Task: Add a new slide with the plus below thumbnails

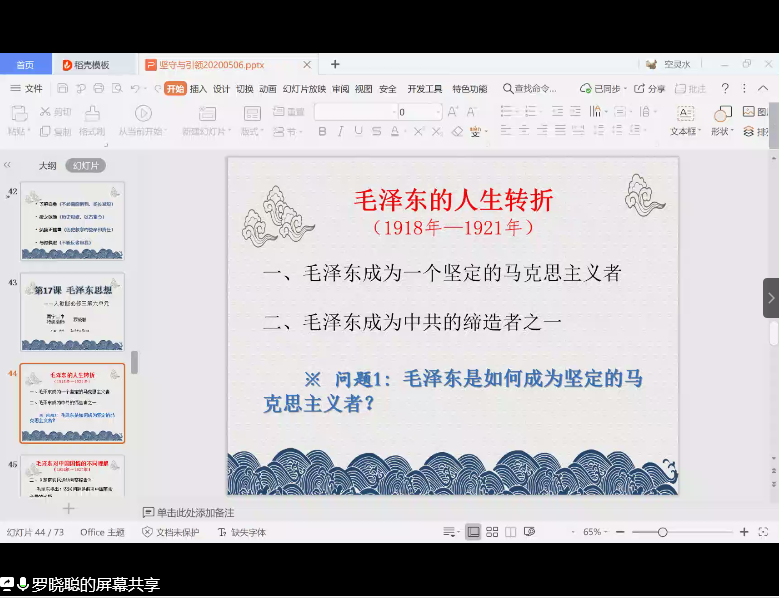Action: coord(69,509)
